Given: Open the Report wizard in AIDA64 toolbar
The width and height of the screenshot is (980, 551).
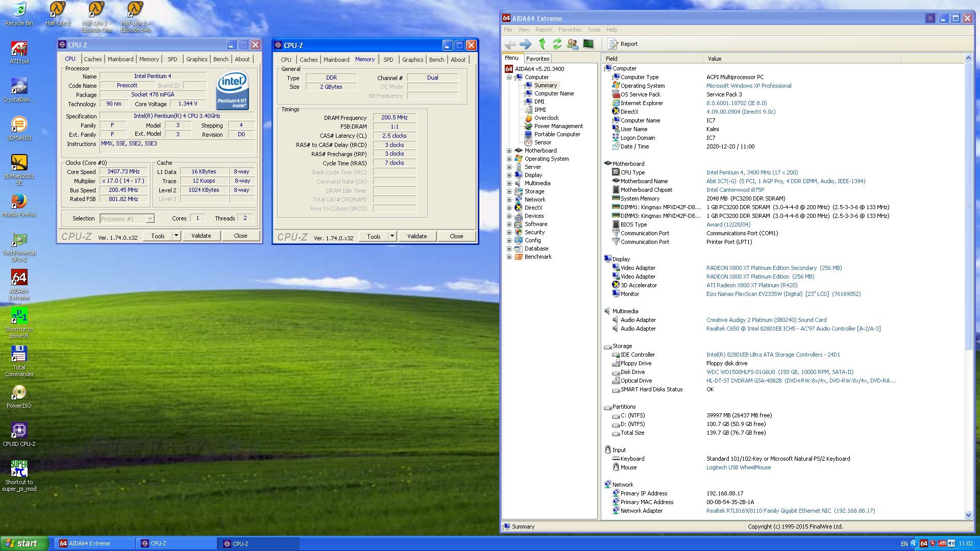Looking at the screenshot, I should click(623, 44).
